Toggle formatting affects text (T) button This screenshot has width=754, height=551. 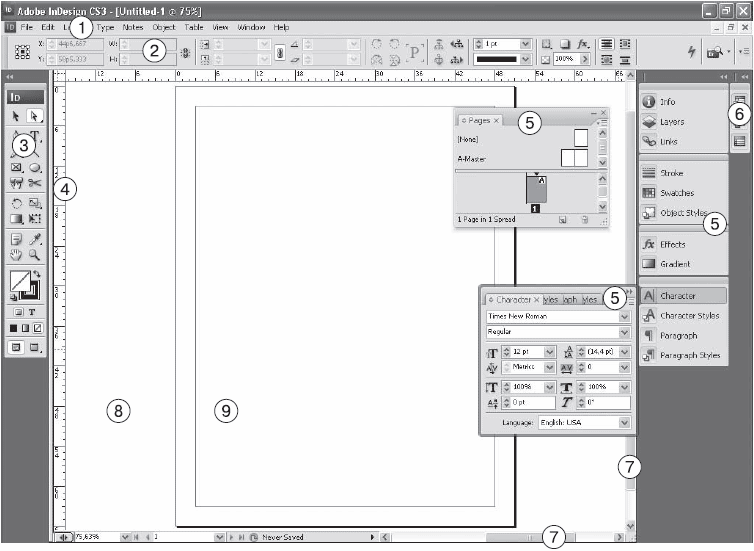(34, 312)
